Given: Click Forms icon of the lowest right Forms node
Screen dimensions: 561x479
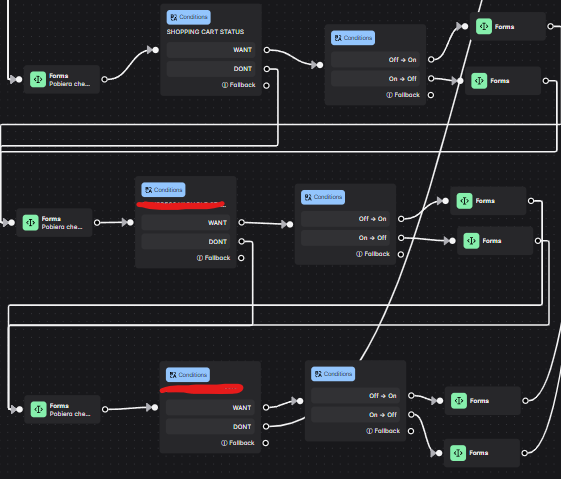Looking at the screenshot, I should point(458,453).
